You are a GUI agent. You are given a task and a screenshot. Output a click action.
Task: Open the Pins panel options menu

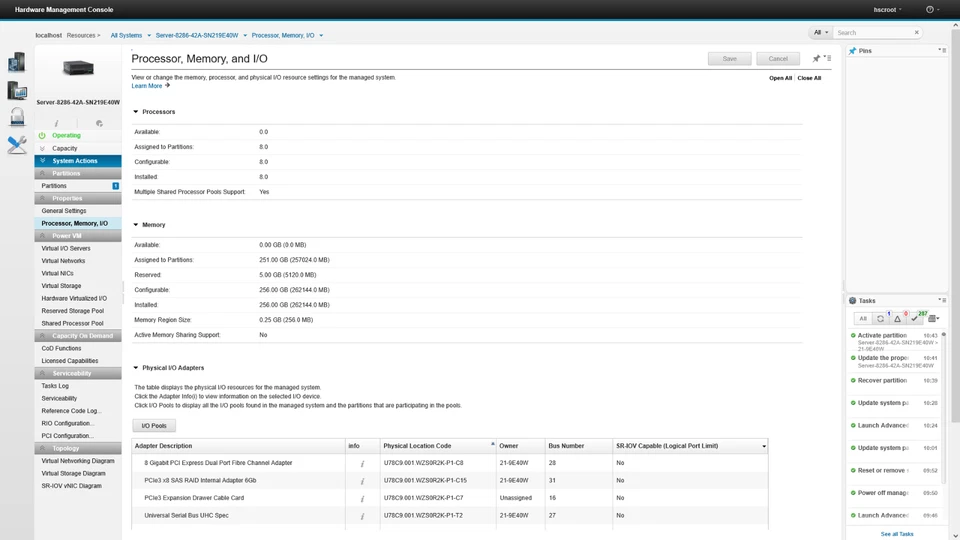pos(942,50)
